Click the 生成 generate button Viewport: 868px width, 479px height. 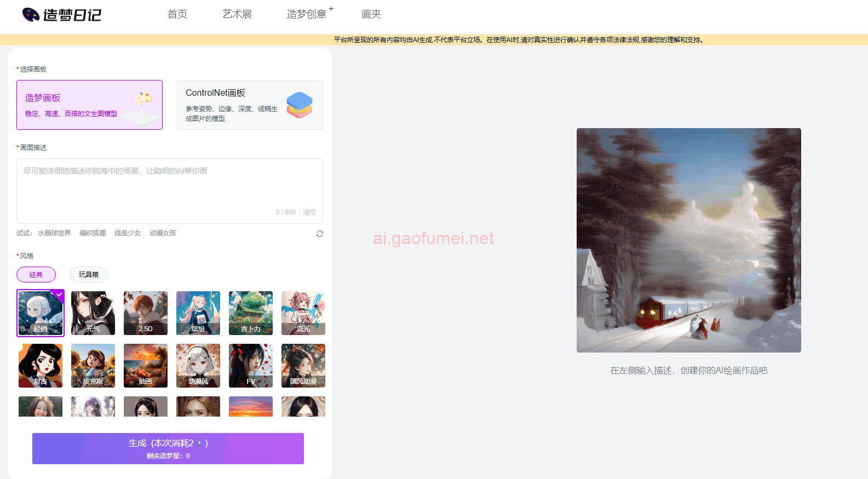pyautogui.click(x=168, y=448)
